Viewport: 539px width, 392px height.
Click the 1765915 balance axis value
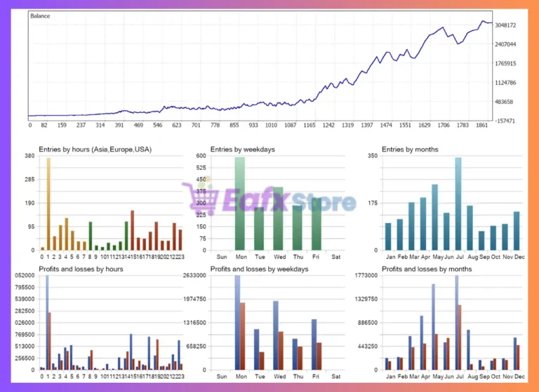point(505,64)
